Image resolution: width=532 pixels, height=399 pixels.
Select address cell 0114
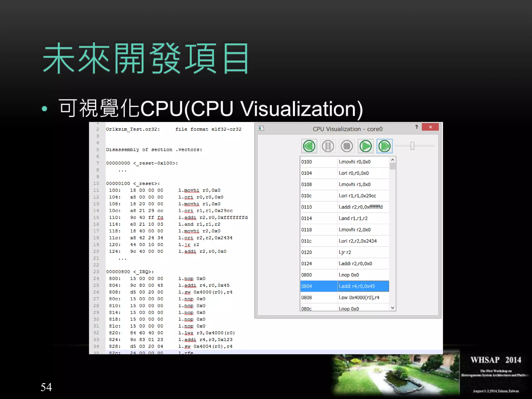[x=319, y=218]
